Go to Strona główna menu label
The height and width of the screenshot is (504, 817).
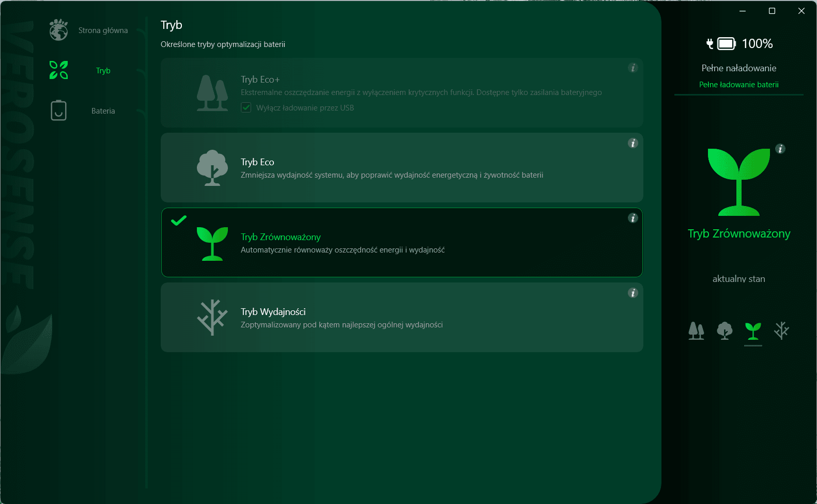coord(103,30)
